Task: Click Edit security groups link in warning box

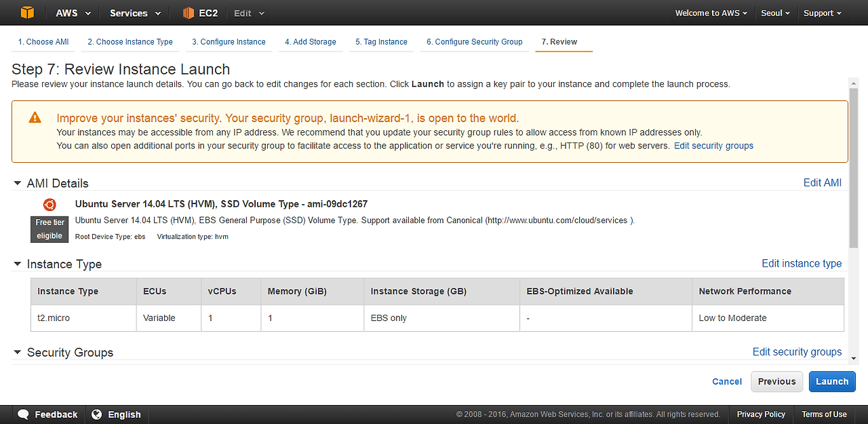Action: (x=713, y=146)
